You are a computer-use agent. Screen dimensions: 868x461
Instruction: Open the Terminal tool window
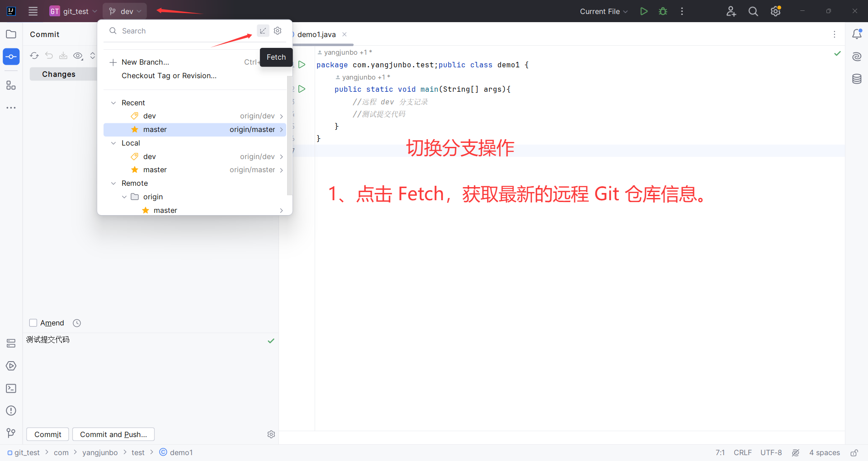11,388
